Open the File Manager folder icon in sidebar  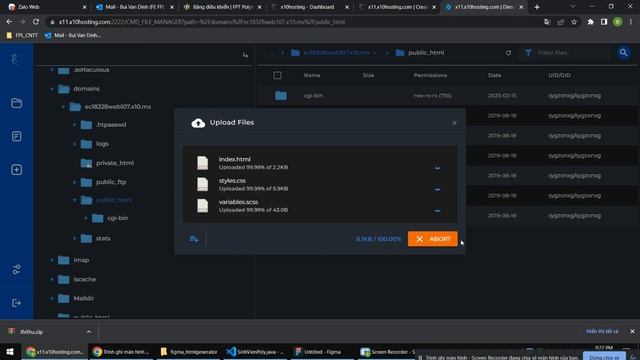(x=16, y=103)
